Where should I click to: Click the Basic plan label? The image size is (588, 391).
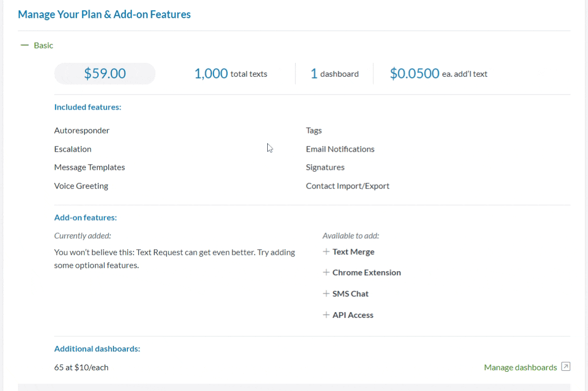pos(43,46)
